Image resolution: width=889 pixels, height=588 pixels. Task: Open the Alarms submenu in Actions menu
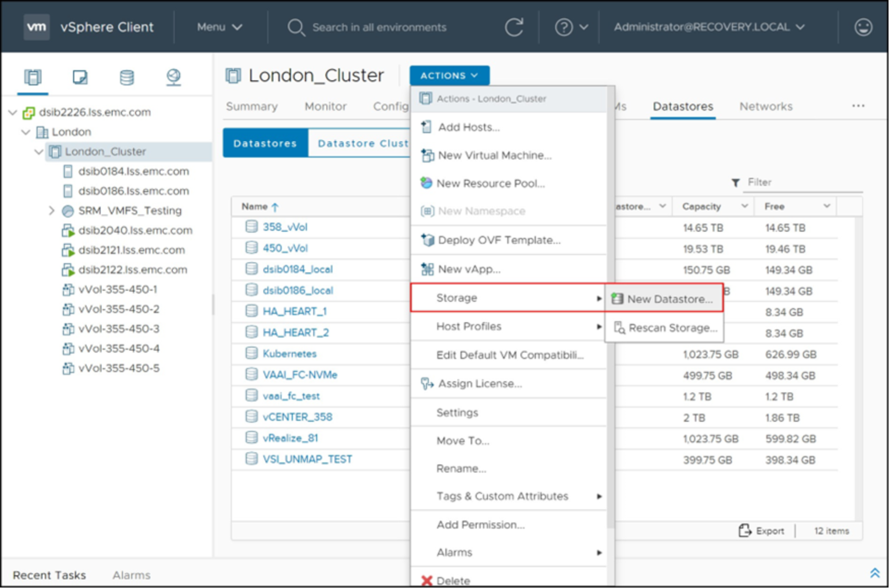[x=508, y=552]
